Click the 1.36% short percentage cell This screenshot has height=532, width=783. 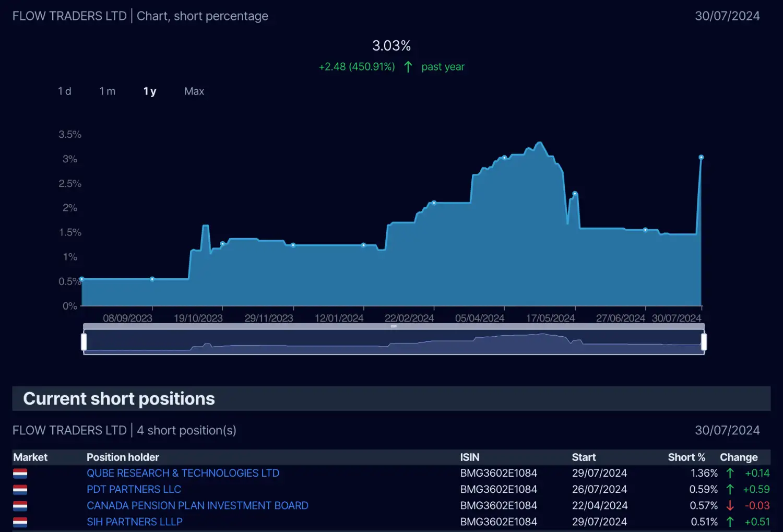pyautogui.click(x=704, y=473)
